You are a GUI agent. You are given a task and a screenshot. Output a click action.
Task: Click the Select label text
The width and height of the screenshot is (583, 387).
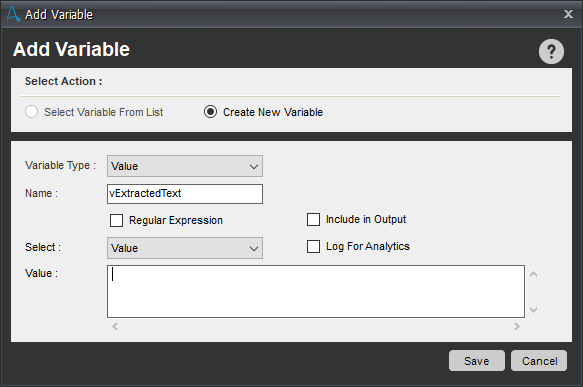(43, 247)
